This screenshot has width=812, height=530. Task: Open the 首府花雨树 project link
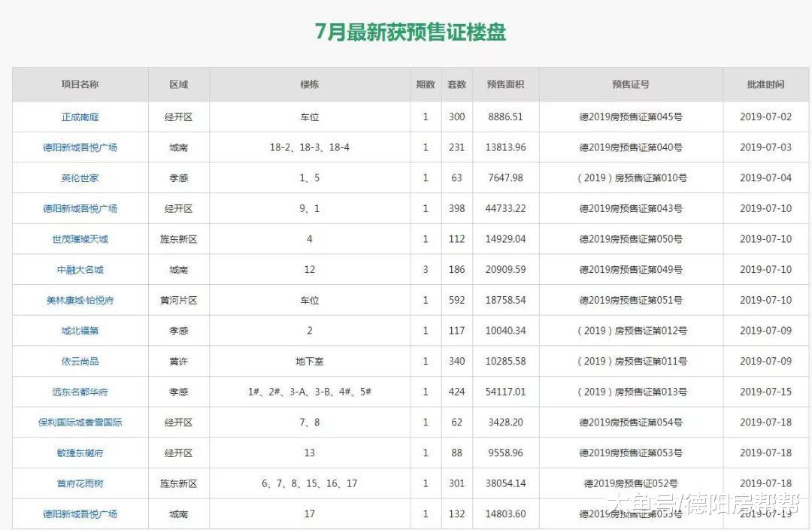point(79,483)
